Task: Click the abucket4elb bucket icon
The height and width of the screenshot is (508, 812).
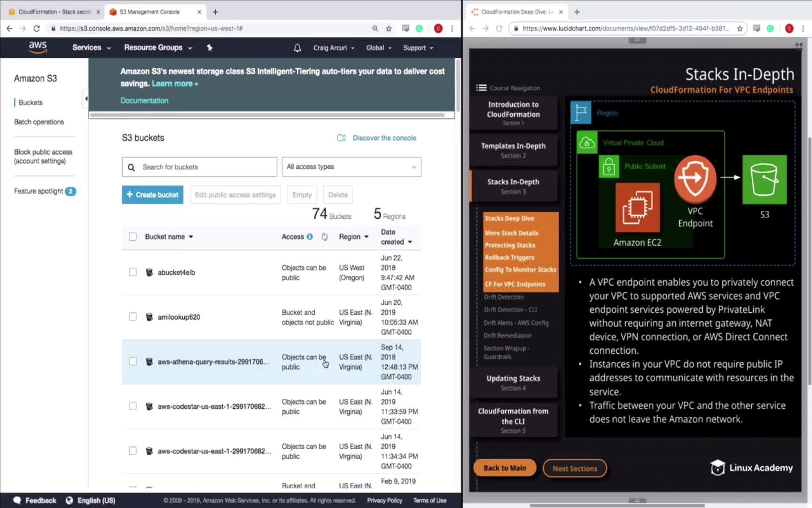Action: click(149, 272)
